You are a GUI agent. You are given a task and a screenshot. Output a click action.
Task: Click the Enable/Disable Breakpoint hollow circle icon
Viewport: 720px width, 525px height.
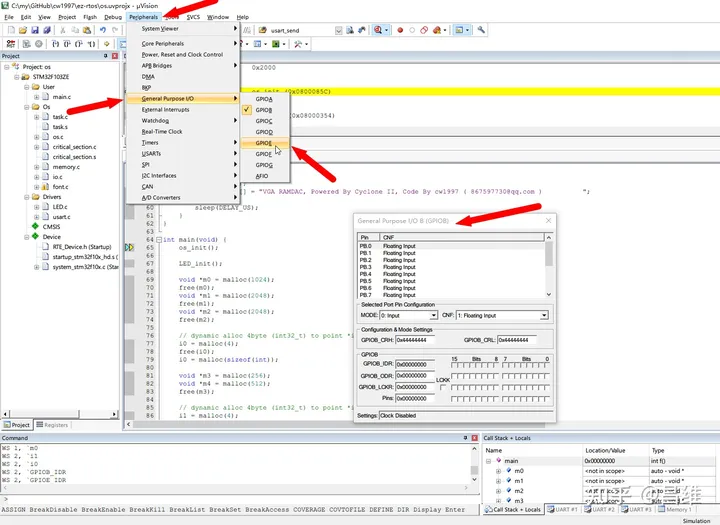click(412, 30)
